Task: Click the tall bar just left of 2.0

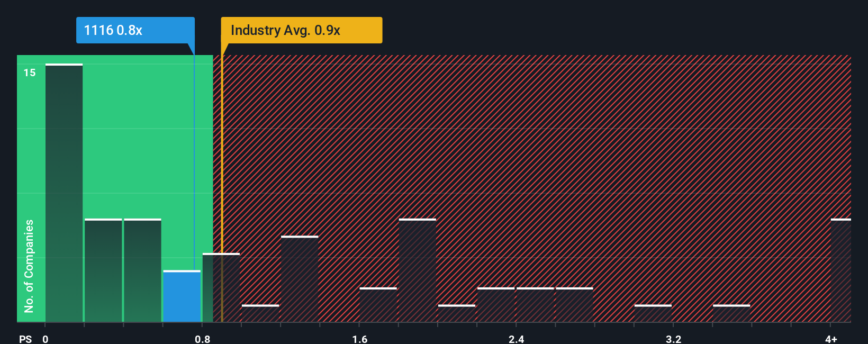Action: point(418,270)
